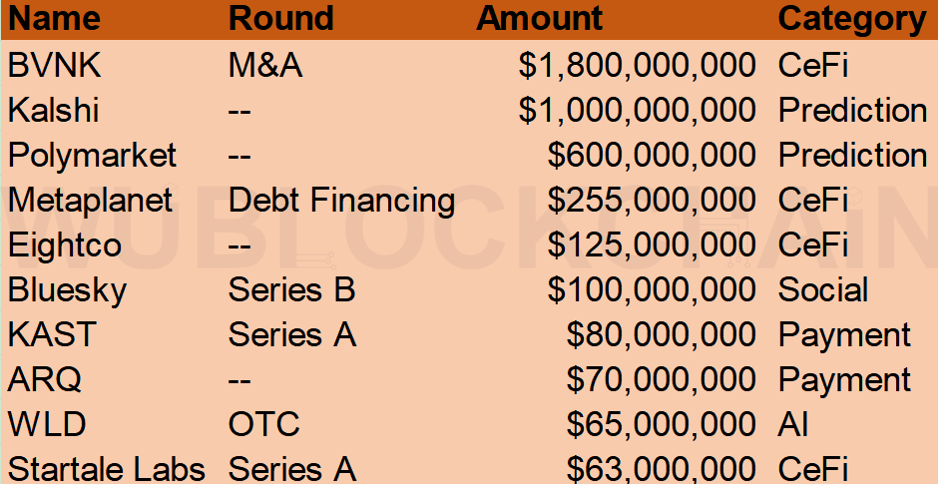Select the AI category cell
Image resolution: width=938 pixels, height=484 pixels.
click(793, 424)
